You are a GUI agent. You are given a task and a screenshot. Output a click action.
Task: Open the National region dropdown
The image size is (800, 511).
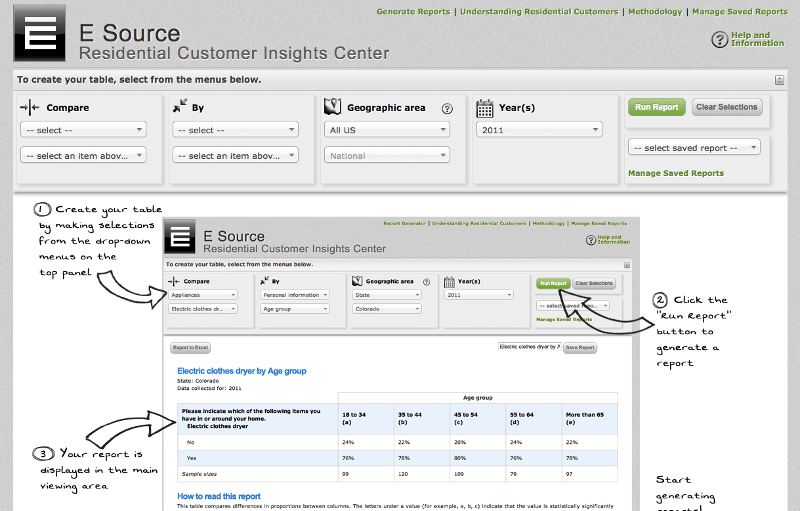point(387,155)
